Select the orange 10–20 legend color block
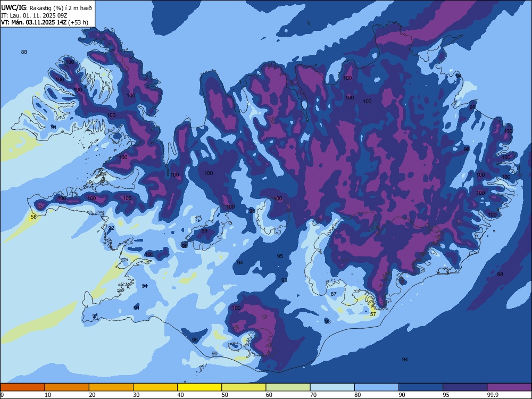Viewport: 532px width, 399px height. coord(67,387)
